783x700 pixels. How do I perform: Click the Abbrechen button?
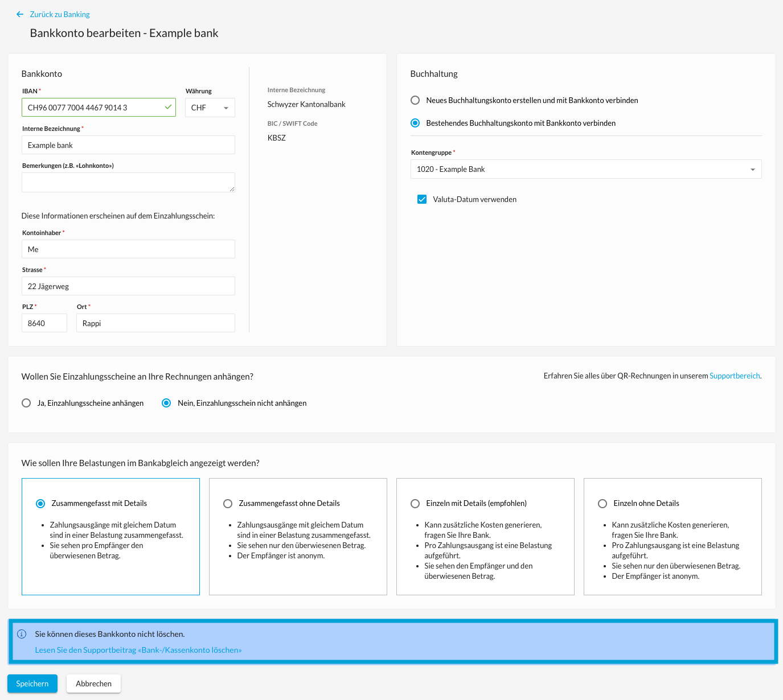coord(94,683)
